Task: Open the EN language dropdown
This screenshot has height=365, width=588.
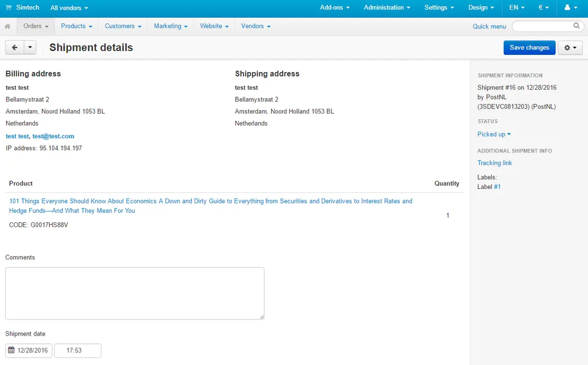Action: click(516, 8)
